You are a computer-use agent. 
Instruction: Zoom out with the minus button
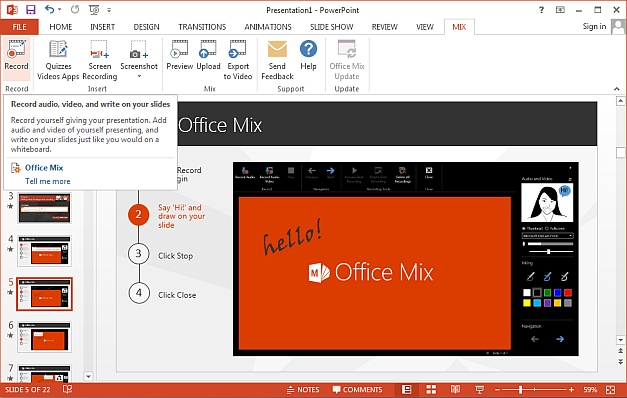pyautogui.click(x=497, y=390)
